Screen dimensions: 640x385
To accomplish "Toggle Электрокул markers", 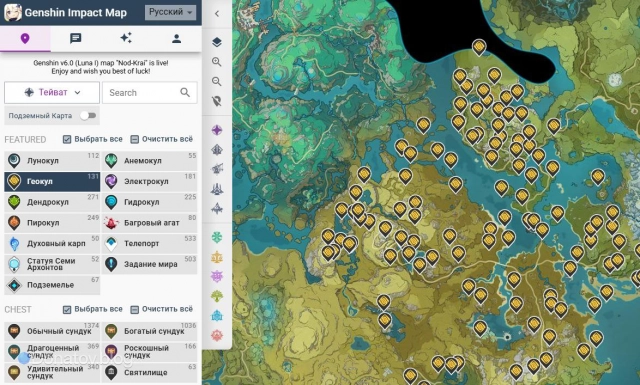I will [149, 182].
